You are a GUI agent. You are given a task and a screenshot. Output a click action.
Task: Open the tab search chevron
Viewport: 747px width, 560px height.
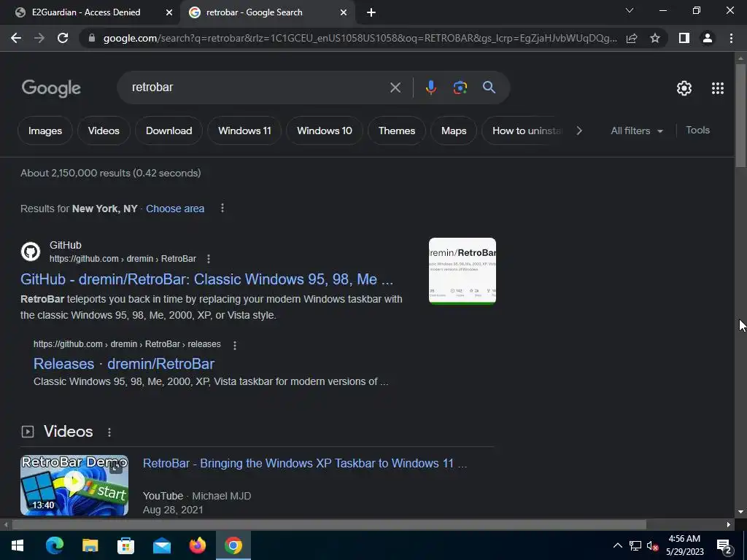click(x=630, y=10)
